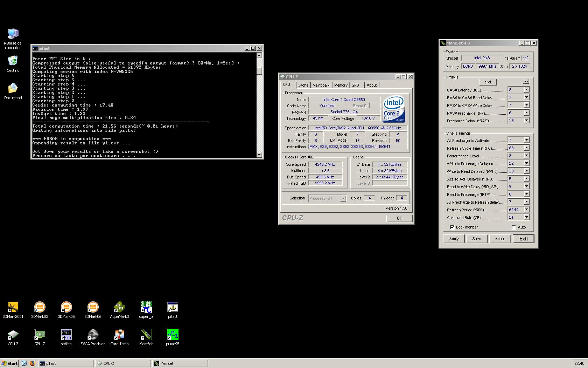Expand All Precharge to Activate dropdown
The width and height of the screenshot is (588, 368).
click(526, 140)
